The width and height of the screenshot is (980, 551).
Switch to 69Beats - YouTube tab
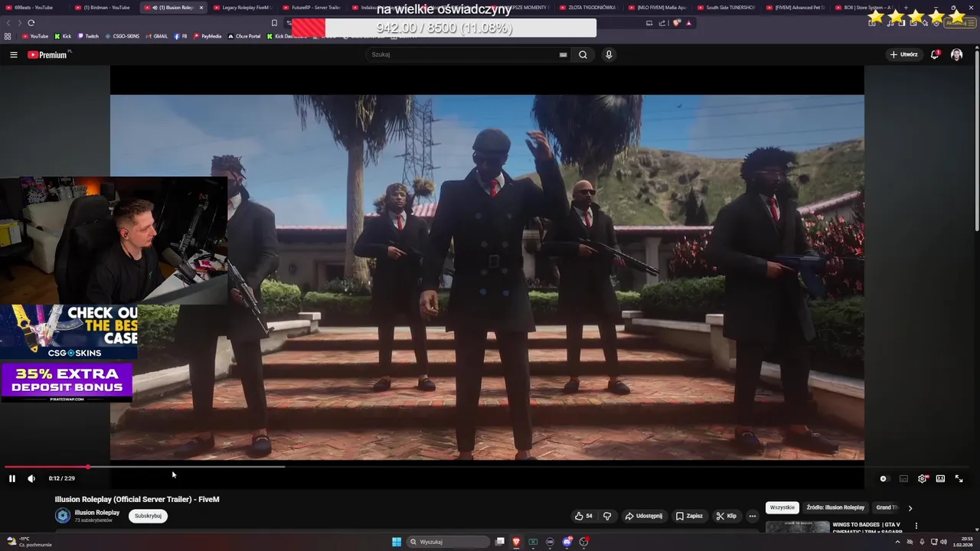(33, 8)
